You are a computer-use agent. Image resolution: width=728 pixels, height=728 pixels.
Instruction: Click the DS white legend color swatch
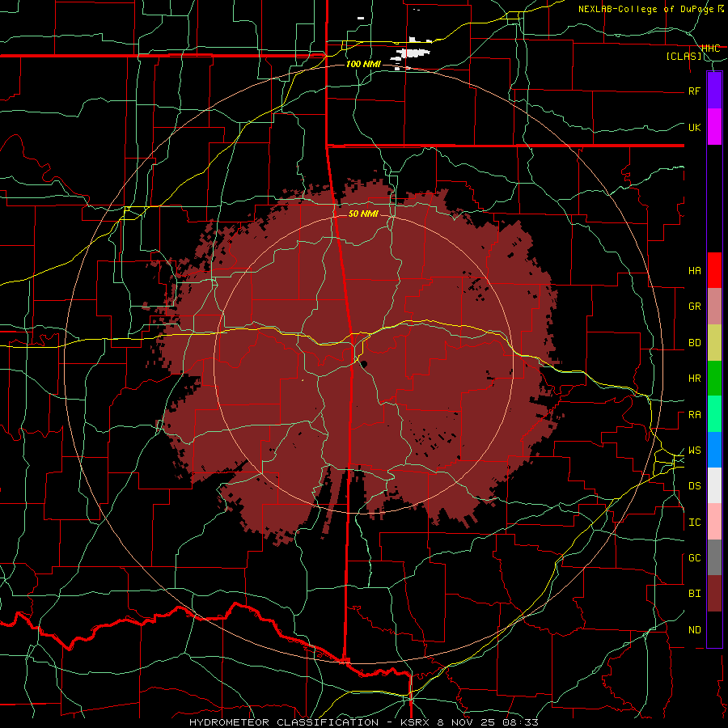click(714, 485)
